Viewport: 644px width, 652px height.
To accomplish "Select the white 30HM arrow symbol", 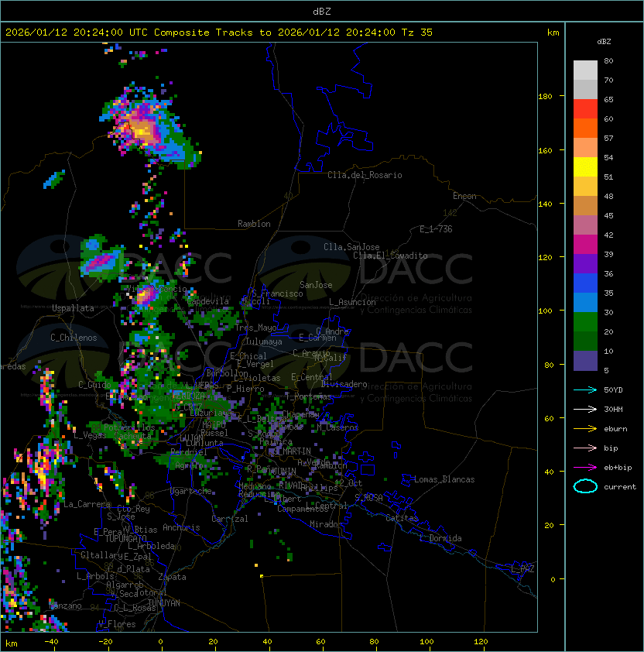I will [585, 409].
